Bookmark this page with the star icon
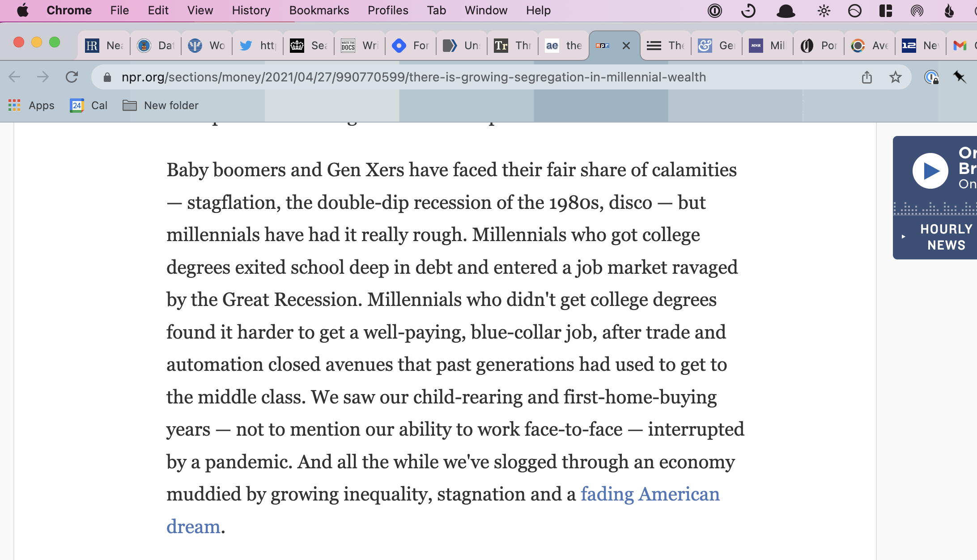Screen dimensions: 977x560 coord(895,77)
